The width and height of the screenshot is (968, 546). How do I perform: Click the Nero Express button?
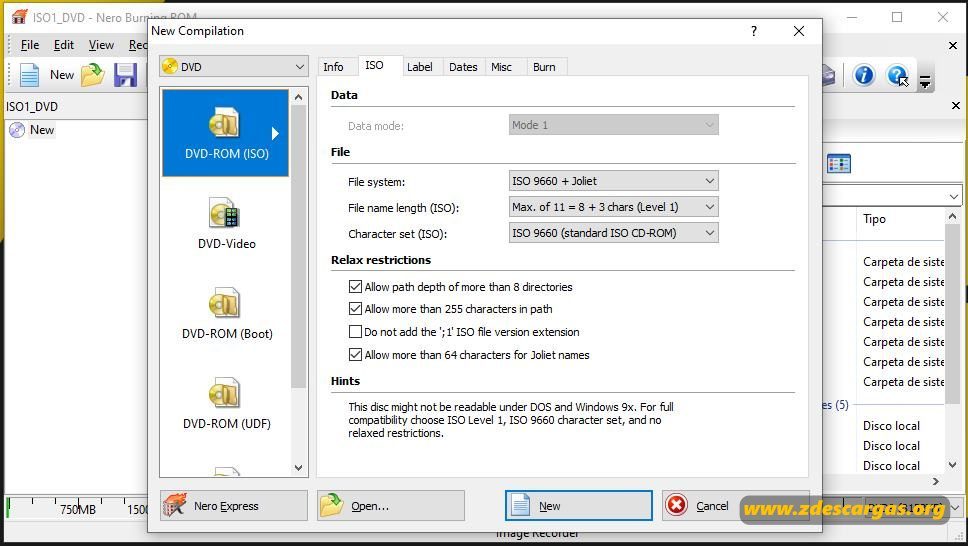(233, 506)
